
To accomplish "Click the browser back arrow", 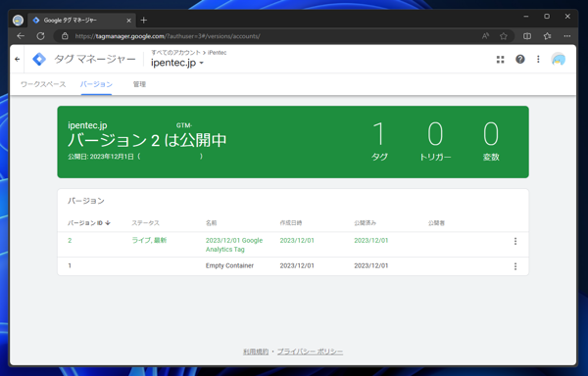I will [21, 36].
